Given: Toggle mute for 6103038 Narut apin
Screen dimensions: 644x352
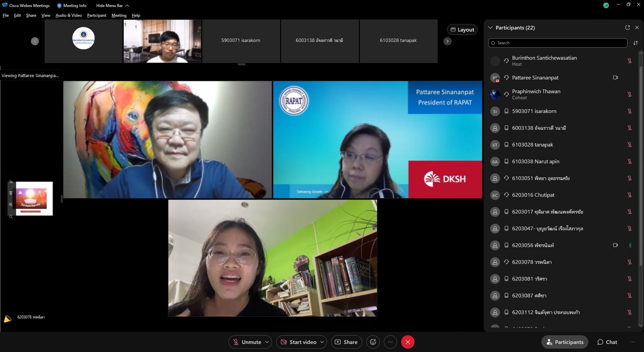Looking at the screenshot, I should tap(630, 161).
